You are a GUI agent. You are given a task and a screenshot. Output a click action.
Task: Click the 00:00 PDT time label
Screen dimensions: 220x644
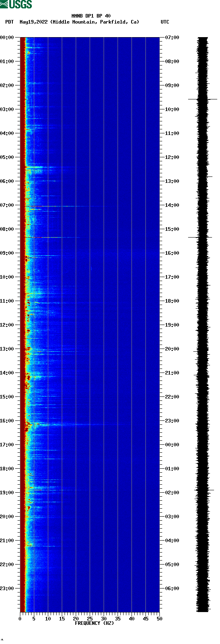click(7, 38)
